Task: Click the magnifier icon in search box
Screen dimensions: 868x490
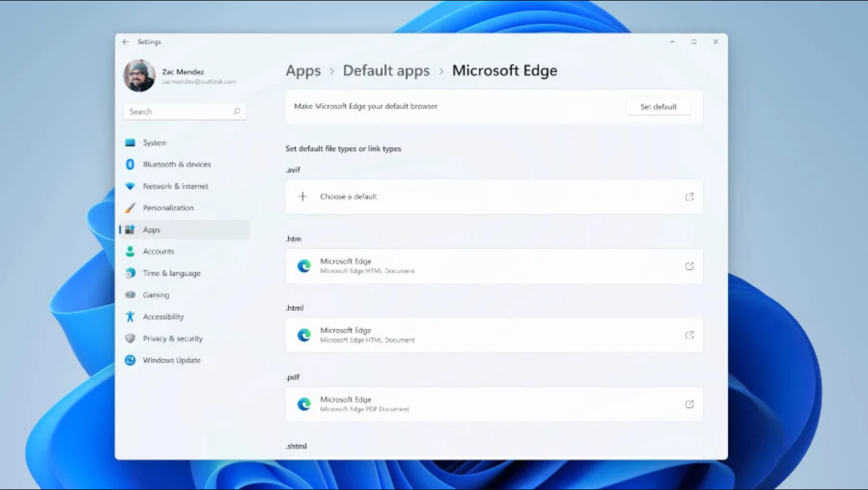Action: tap(237, 111)
